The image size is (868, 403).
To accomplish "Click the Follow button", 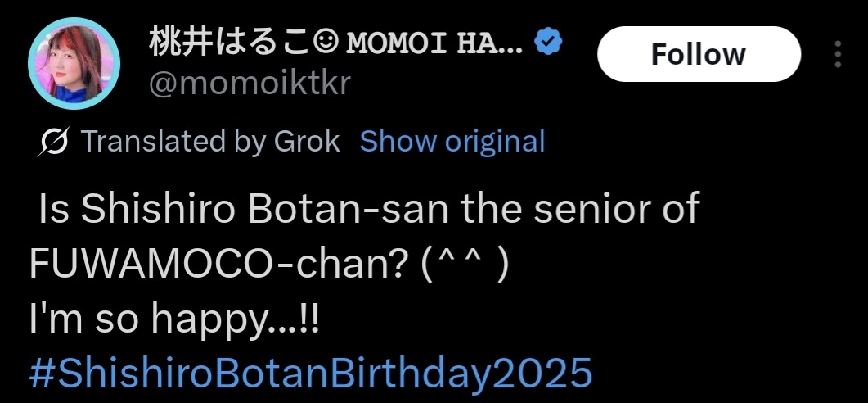I will (698, 54).
